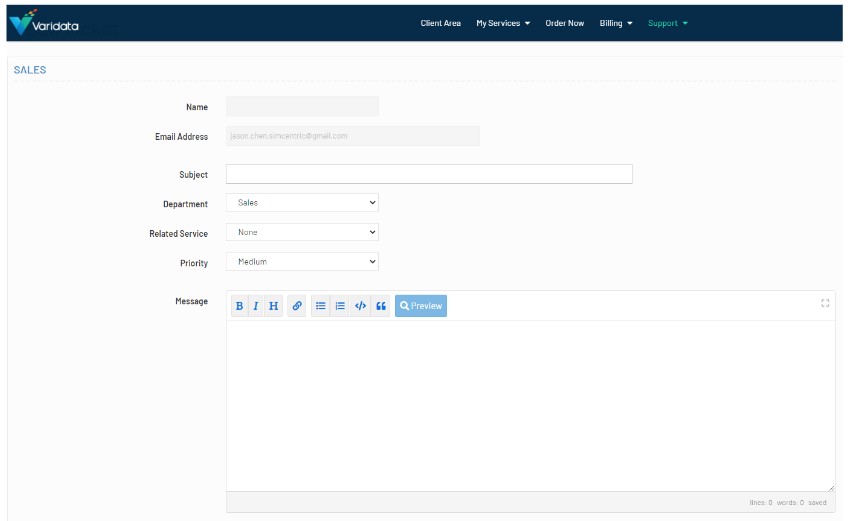The width and height of the screenshot is (848, 521).
Task: Click the Name field
Action: coord(302,107)
